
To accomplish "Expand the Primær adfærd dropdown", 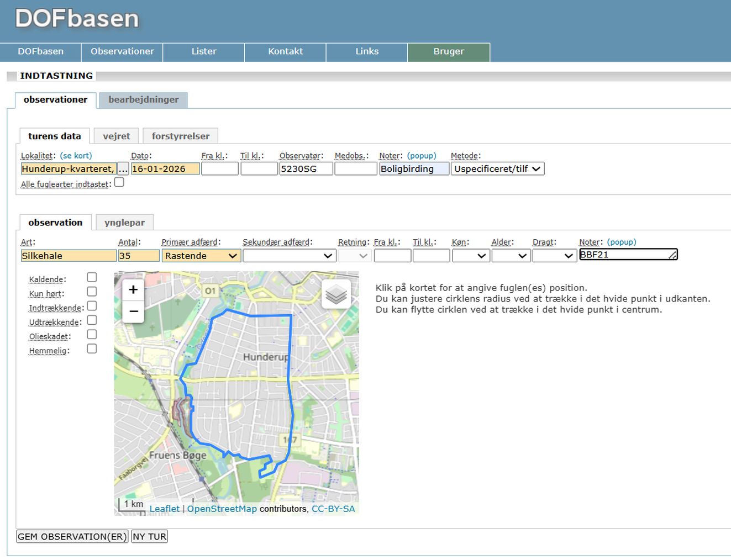I will pos(201,256).
